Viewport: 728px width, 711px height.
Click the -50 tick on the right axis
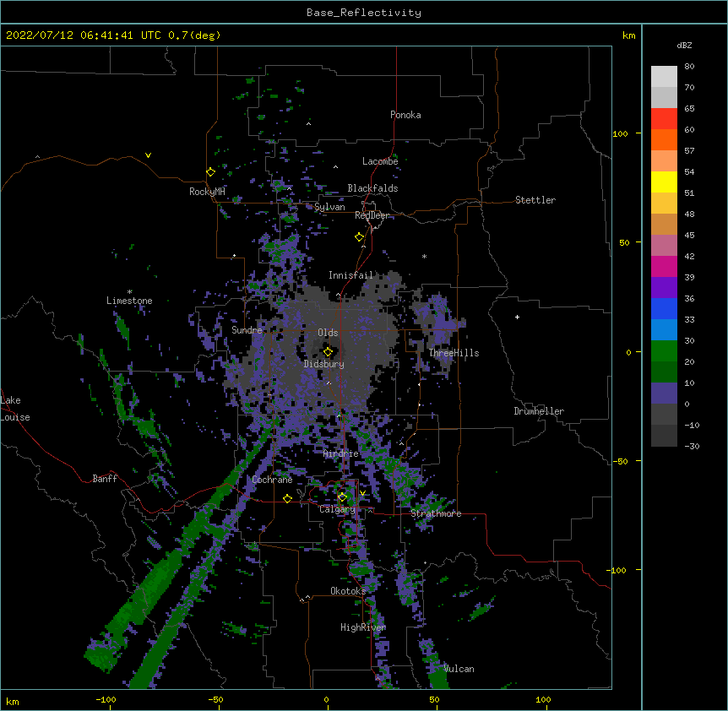pyautogui.click(x=620, y=461)
